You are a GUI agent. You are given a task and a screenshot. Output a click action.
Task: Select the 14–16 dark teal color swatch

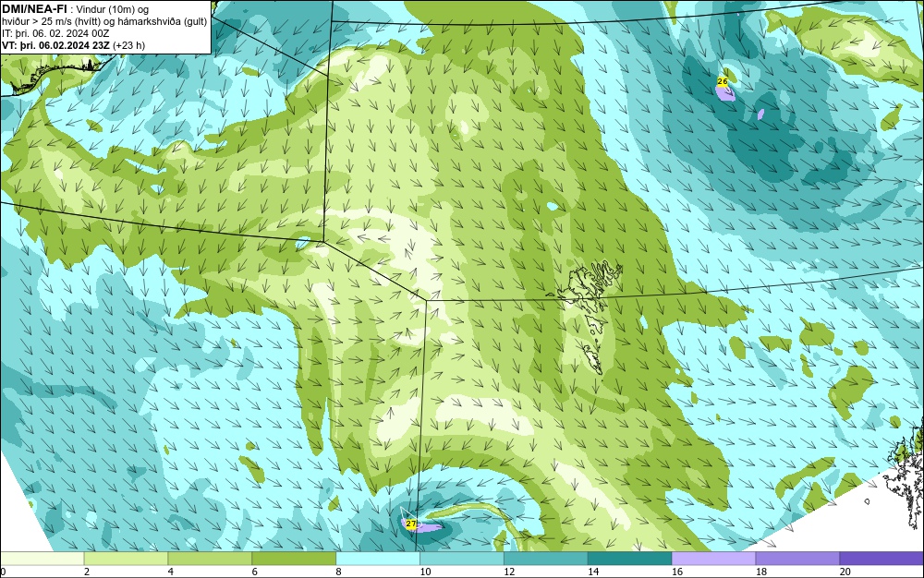pos(630,559)
